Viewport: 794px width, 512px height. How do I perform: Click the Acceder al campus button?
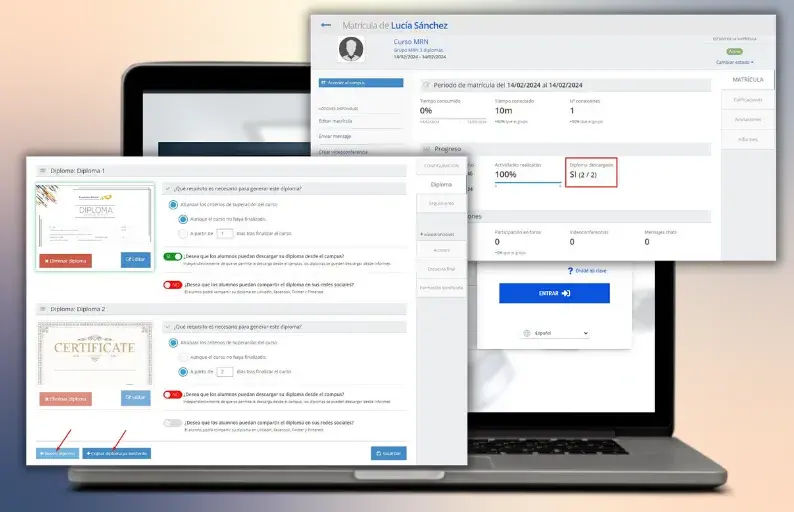[x=361, y=83]
